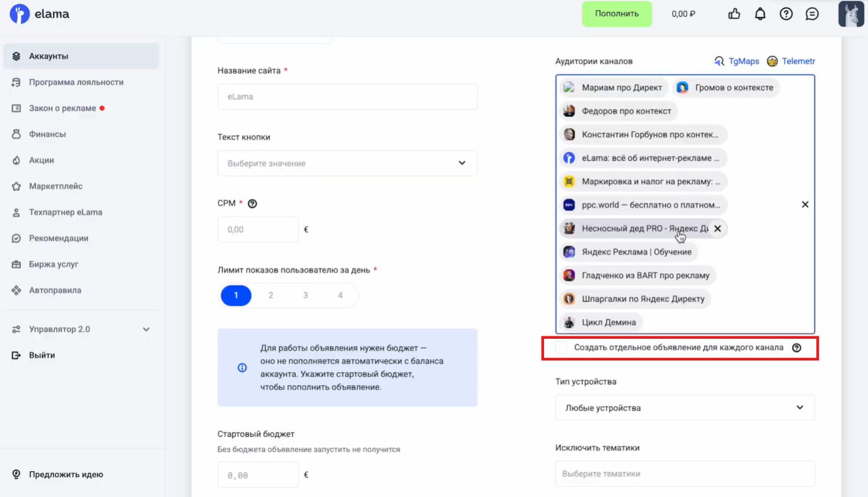This screenshot has width=868, height=497.
Task: Enable separate ad for each channel checkbox
Action: (561, 348)
